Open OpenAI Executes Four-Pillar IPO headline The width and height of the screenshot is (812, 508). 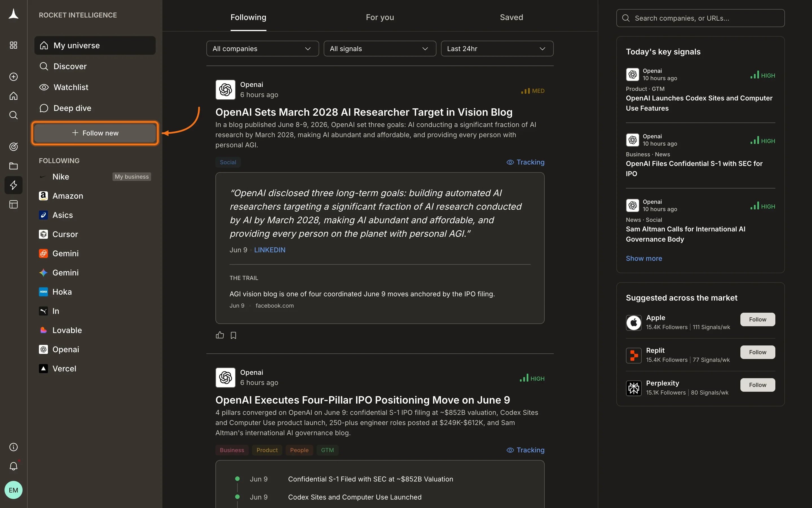(x=363, y=400)
